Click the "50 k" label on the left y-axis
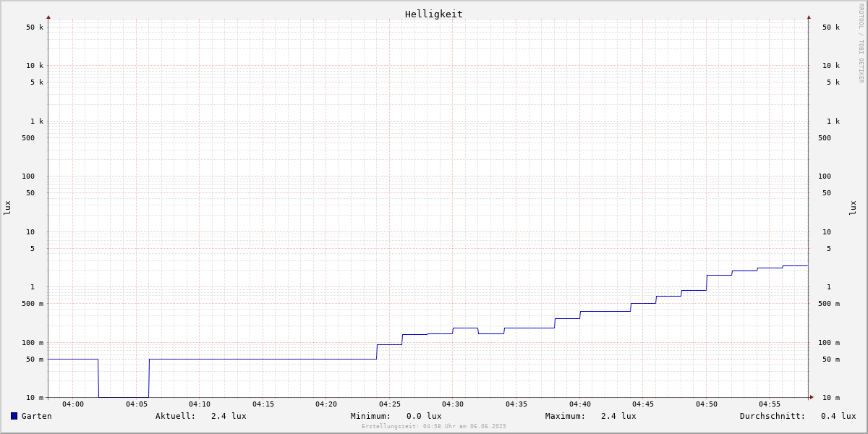Viewport: 868px width, 434px height. click(x=35, y=27)
